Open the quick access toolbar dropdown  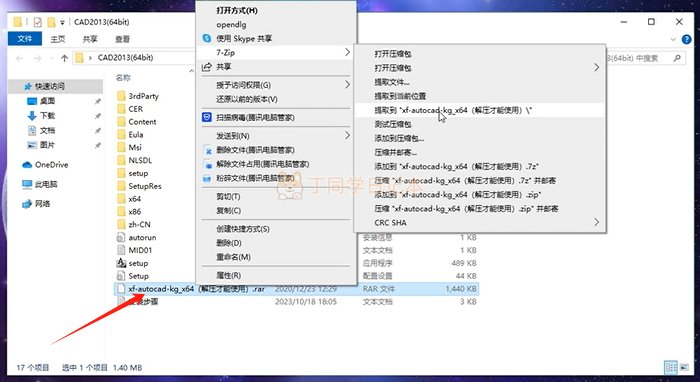point(62,22)
